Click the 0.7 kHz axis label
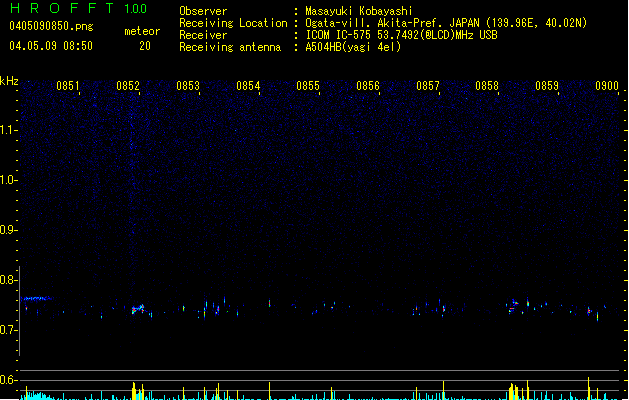 coord(8,330)
